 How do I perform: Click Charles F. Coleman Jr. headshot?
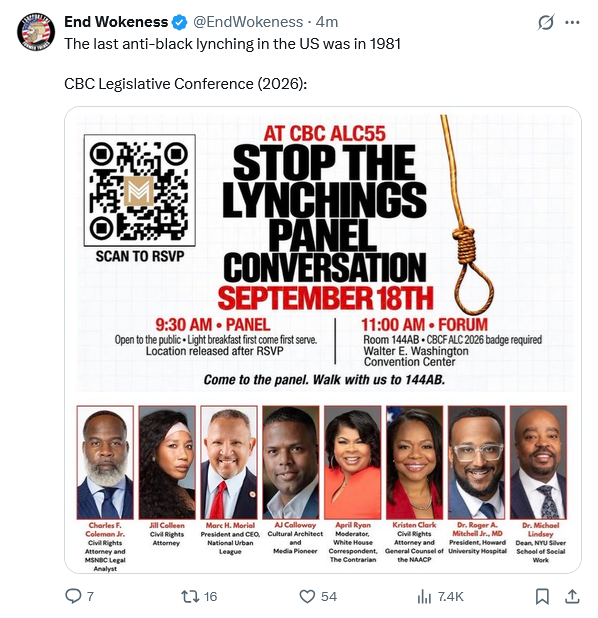105,462
